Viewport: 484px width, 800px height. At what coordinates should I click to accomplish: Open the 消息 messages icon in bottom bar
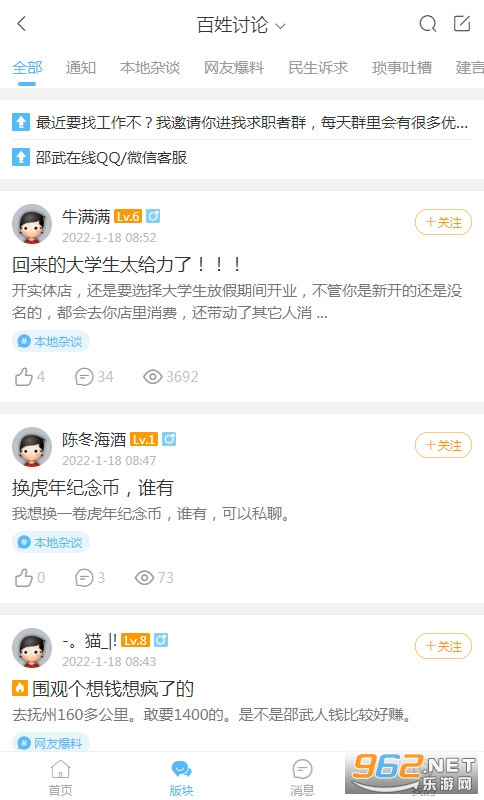coord(302,778)
